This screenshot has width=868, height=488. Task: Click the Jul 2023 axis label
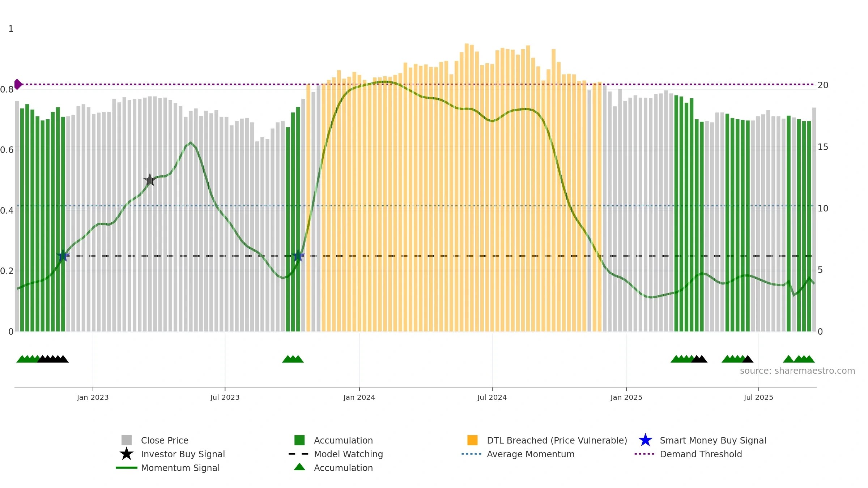pos(225,397)
